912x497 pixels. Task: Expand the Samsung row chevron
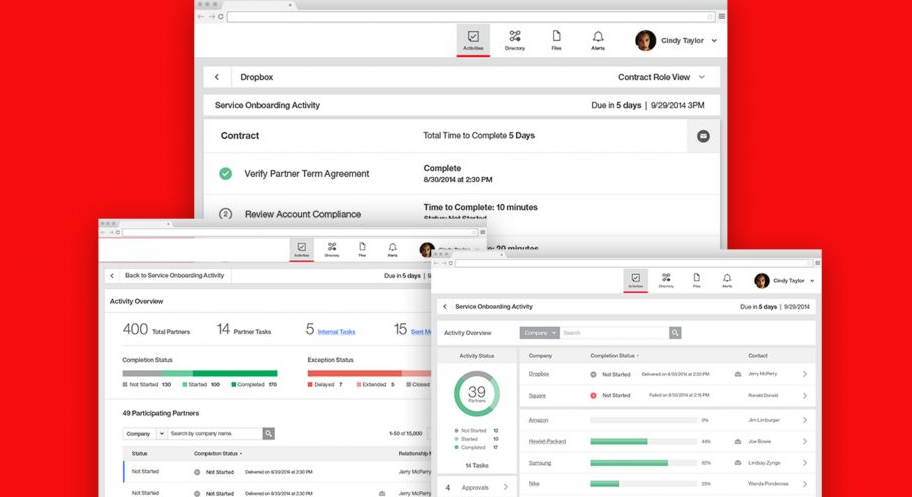805,463
